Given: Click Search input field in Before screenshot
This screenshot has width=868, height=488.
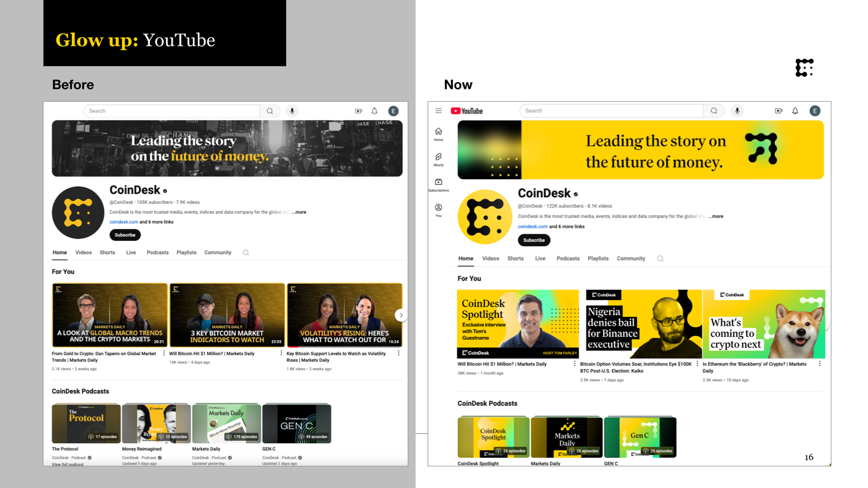Looking at the screenshot, I should click(172, 111).
